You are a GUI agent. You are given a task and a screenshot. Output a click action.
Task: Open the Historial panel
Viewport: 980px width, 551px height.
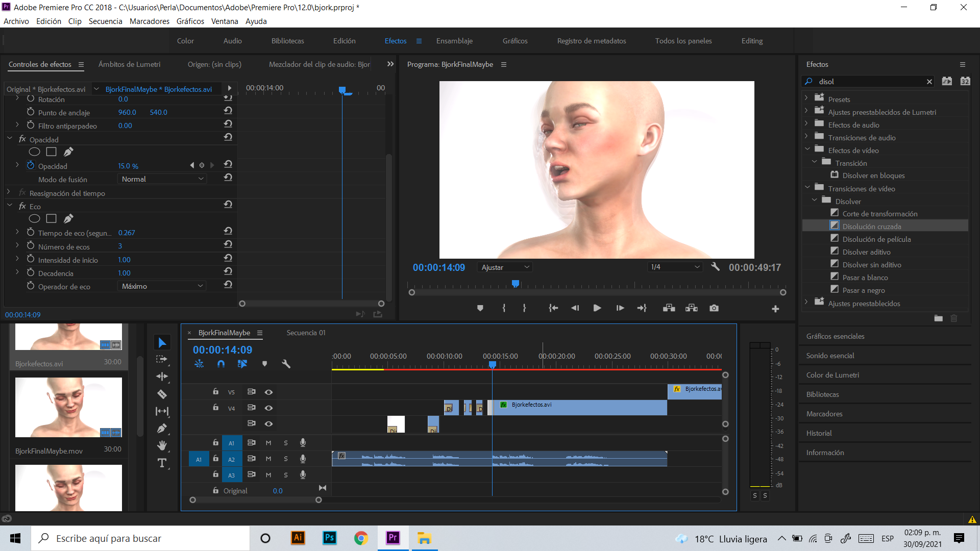[x=819, y=433]
